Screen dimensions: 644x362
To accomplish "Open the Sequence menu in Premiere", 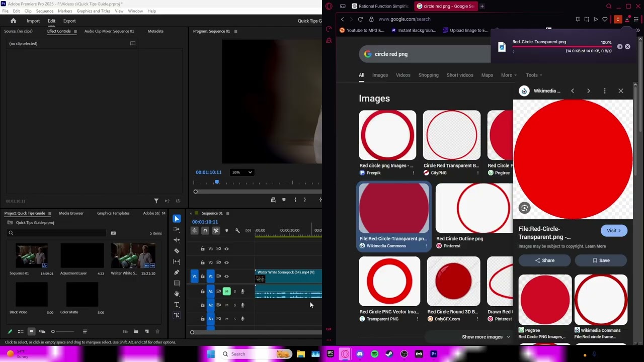I will [x=45, y=11].
